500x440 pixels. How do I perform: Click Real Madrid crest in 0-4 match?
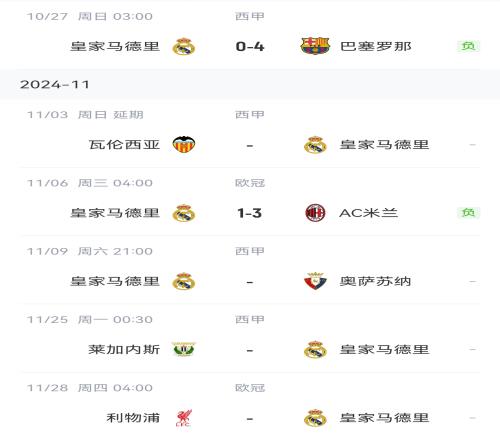pos(184,46)
